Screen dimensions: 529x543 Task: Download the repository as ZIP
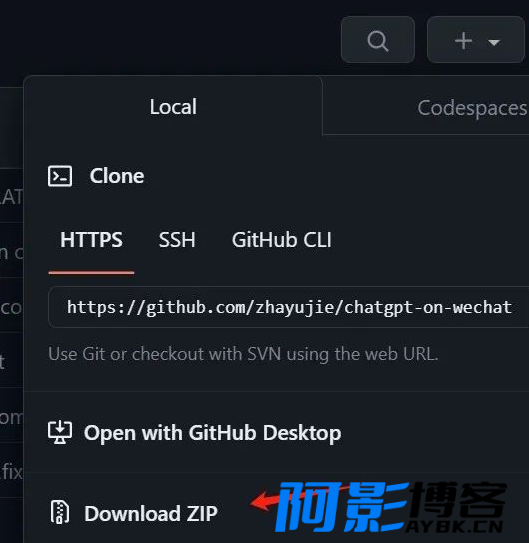pos(151,513)
